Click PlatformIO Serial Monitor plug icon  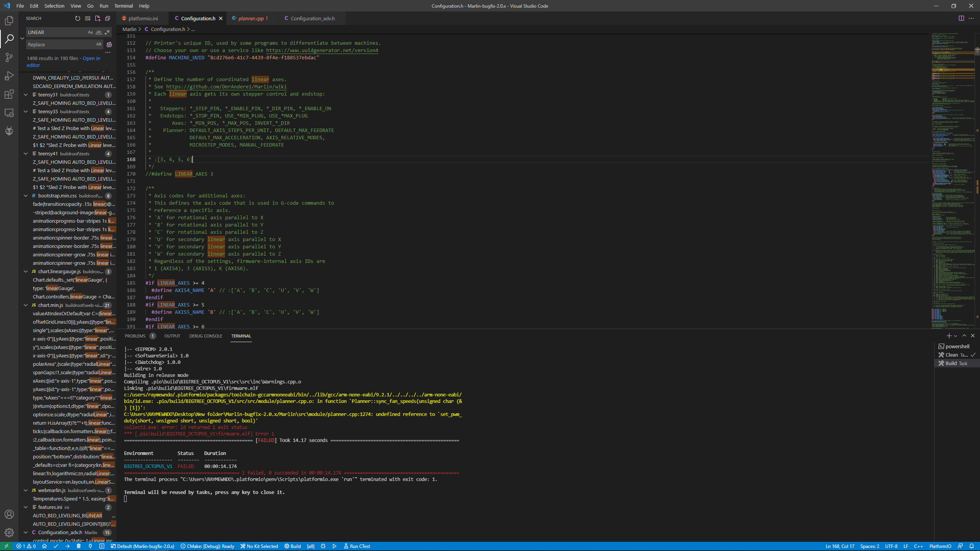90,546
